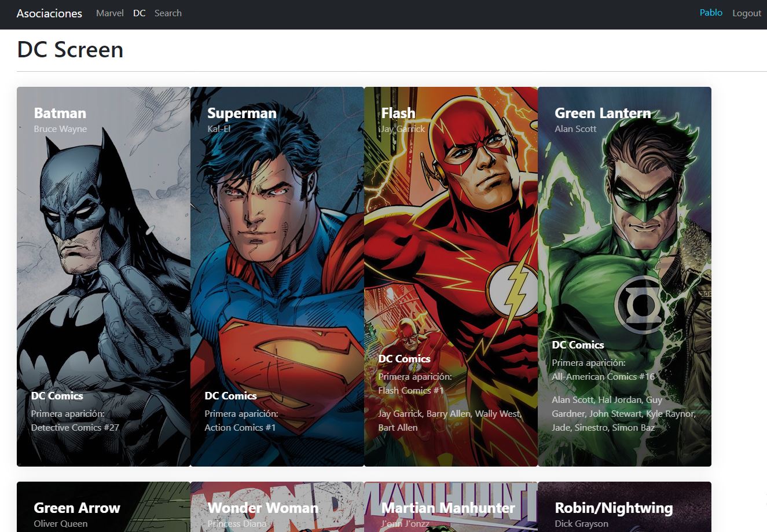Open the Superman hero card image
The width and height of the screenshot is (767, 532).
click(x=277, y=277)
